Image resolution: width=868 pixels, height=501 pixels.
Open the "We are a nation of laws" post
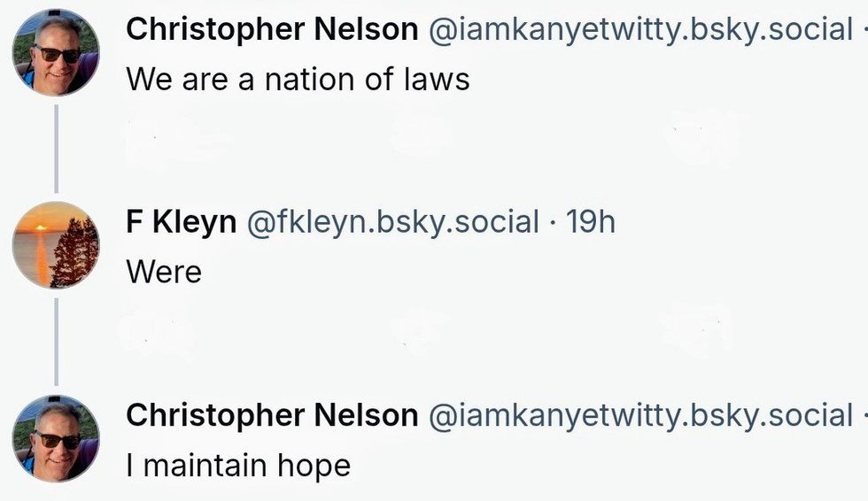coord(298,79)
